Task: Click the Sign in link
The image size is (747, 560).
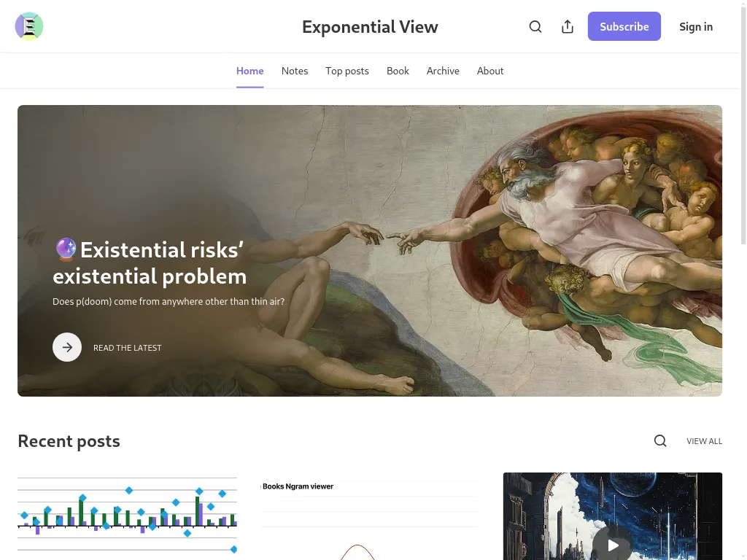Action: coord(696,27)
